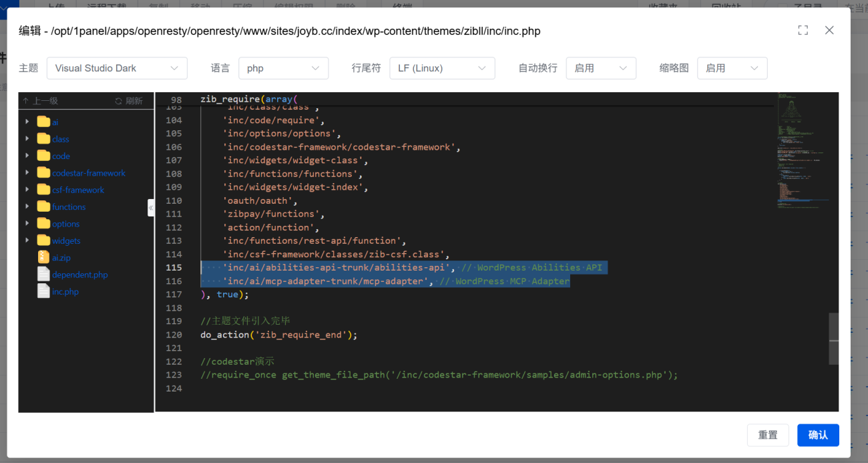Image resolution: width=868 pixels, height=463 pixels.
Task: Click the blue confirm button
Action: [818, 435]
